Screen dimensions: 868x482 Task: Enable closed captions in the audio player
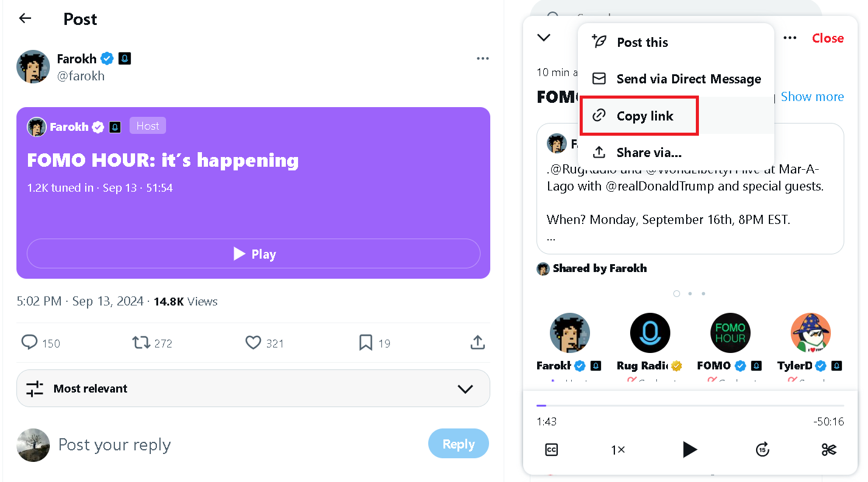tap(551, 450)
